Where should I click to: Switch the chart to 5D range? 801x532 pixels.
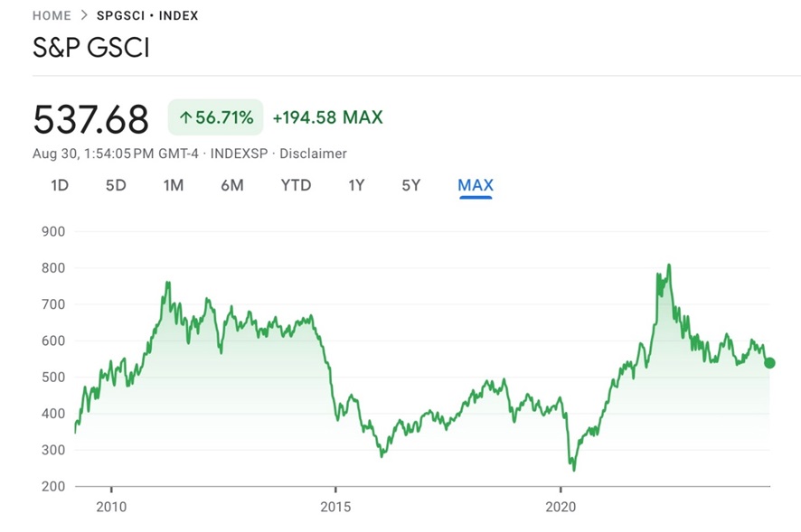[116, 185]
